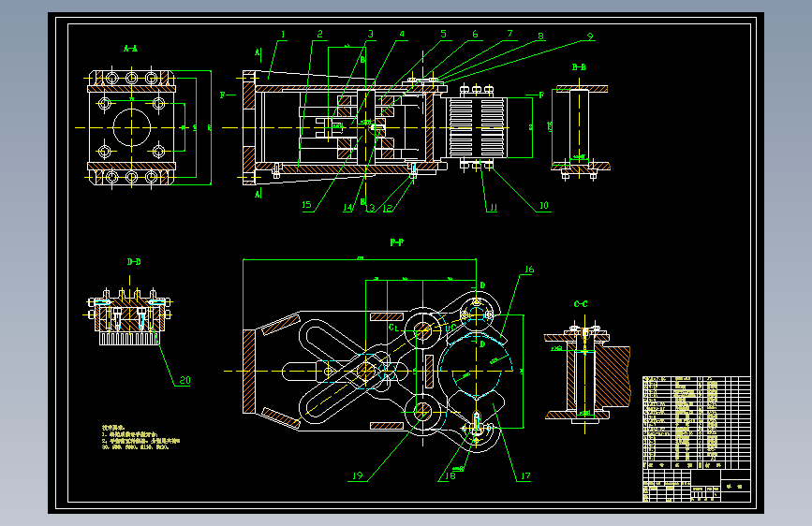This screenshot has height=526, width=812.
Task: Click the D-D section view title
Action: pos(134,262)
